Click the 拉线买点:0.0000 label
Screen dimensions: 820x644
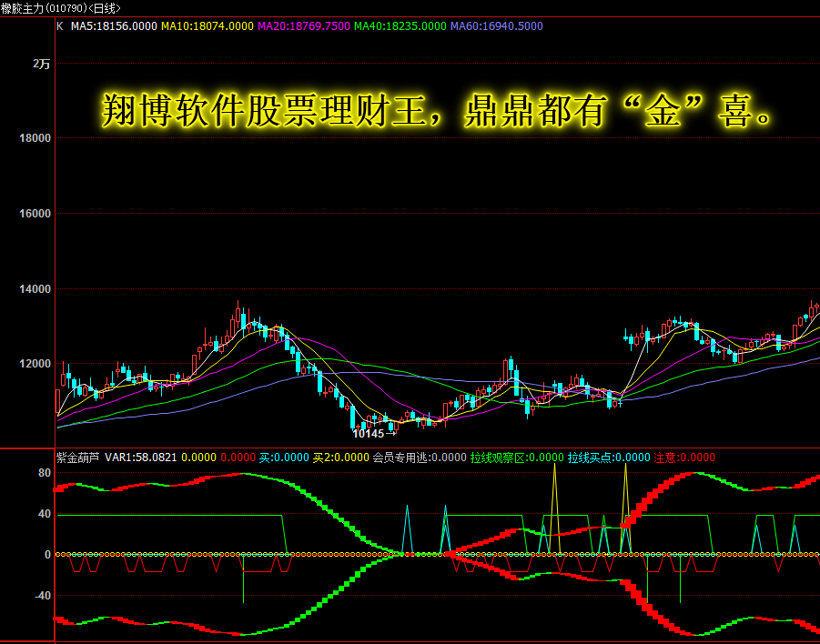point(609,458)
